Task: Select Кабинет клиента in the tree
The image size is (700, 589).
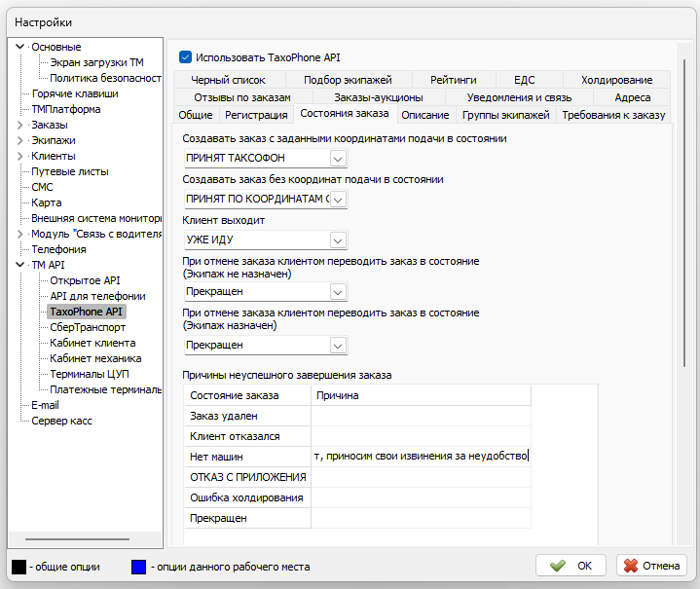Action: point(92,343)
